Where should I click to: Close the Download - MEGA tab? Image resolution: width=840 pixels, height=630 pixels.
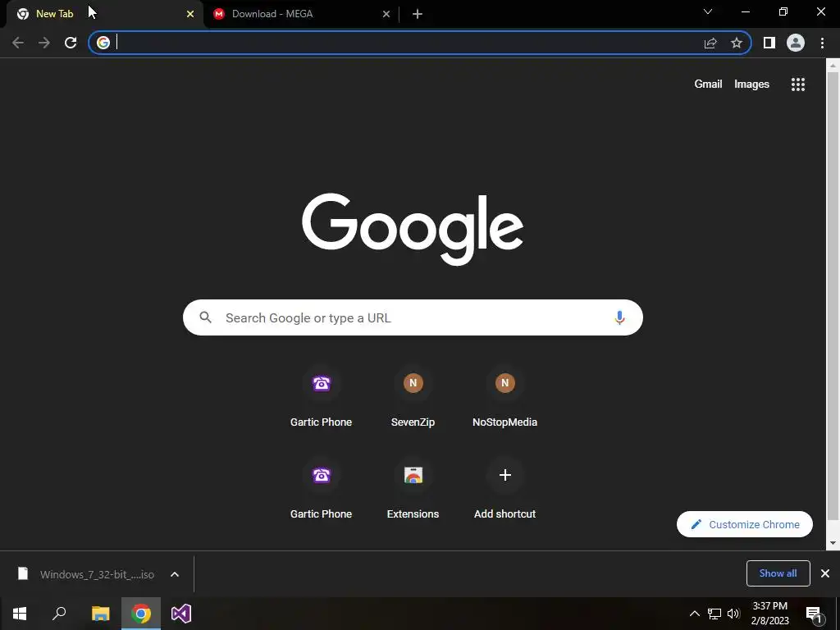click(x=386, y=14)
